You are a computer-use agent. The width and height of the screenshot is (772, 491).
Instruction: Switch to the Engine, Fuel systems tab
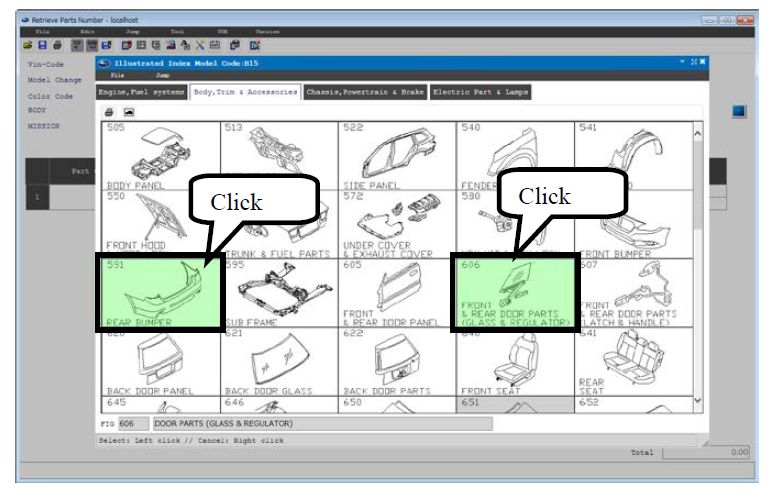click(x=141, y=92)
